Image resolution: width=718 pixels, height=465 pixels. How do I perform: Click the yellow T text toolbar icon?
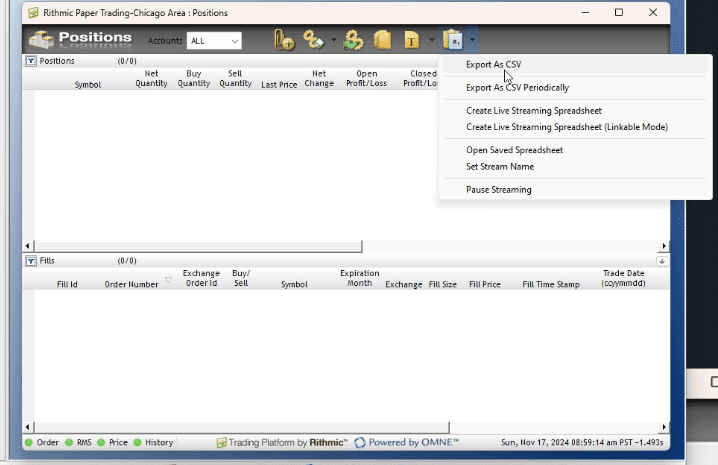(x=411, y=40)
